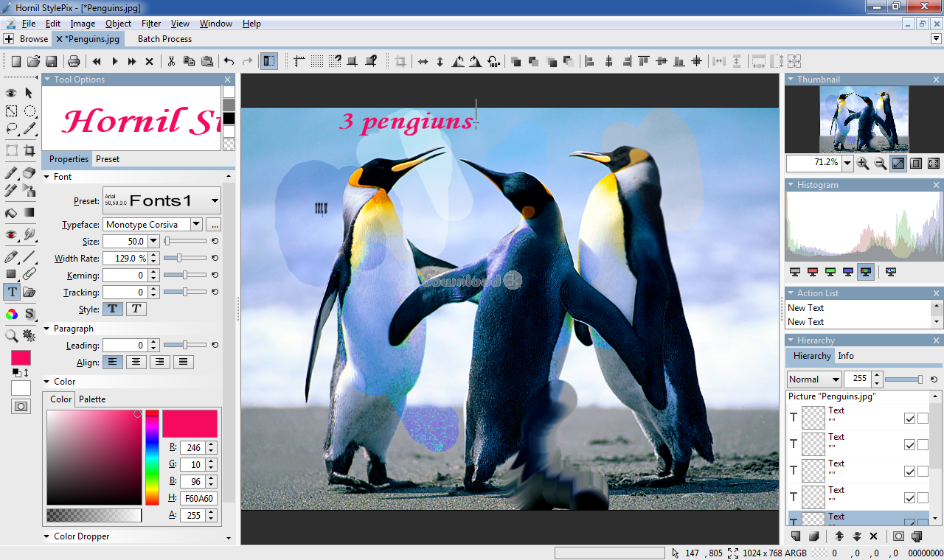Click the Undo arrow in the toolbar
Viewport: 944px width, 560px height.
[229, 61]
